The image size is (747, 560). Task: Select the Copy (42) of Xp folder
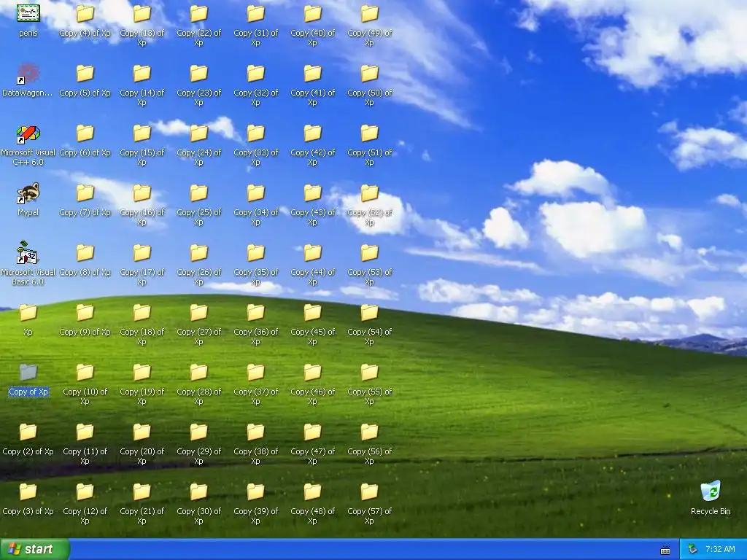(x=312, y=134)
